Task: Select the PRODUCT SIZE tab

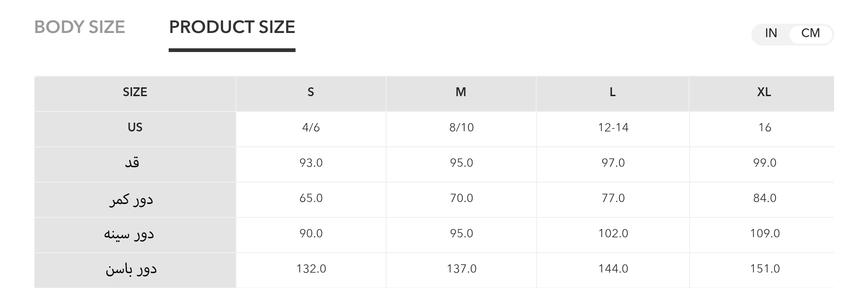Action: pyautogui.click(x=232, y=27)
